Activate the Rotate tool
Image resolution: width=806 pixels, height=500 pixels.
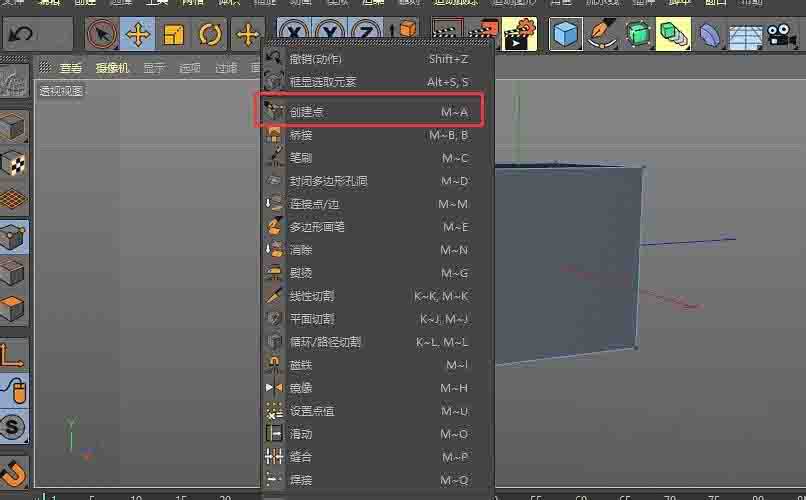[x=210, y=34]
